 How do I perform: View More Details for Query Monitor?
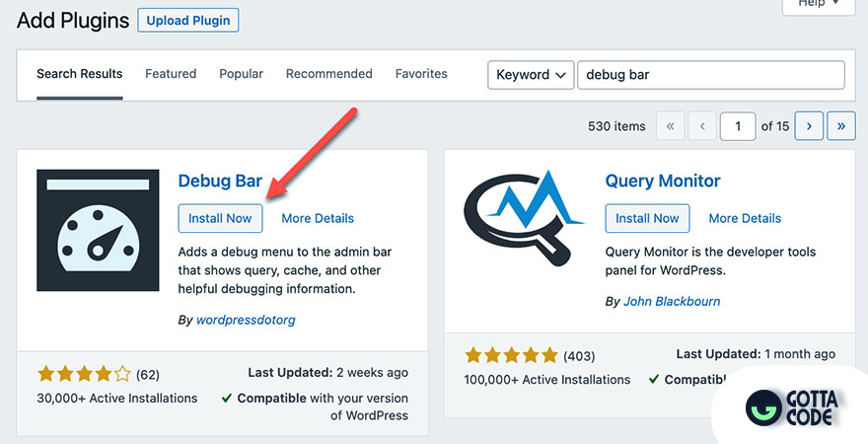pos(745,218)
